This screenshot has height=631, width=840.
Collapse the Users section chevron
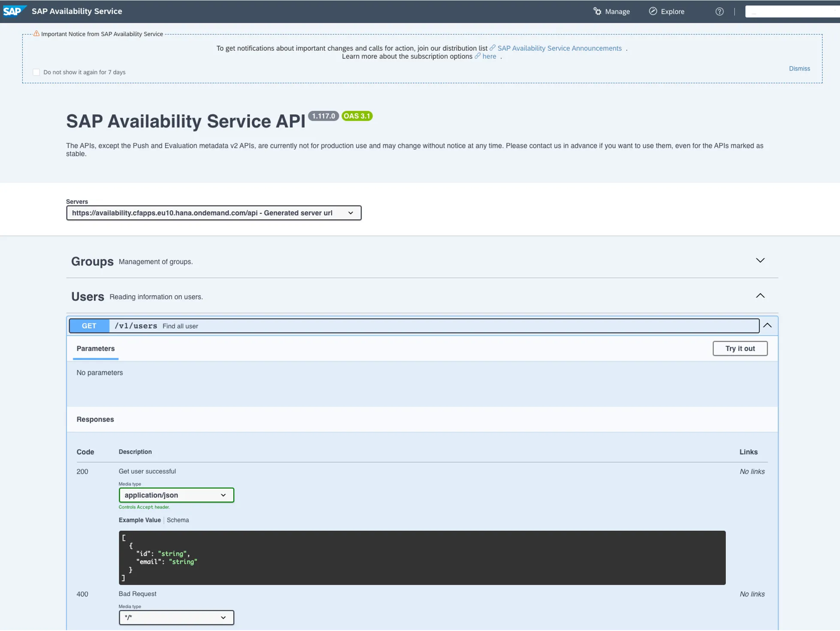(760, 296)
